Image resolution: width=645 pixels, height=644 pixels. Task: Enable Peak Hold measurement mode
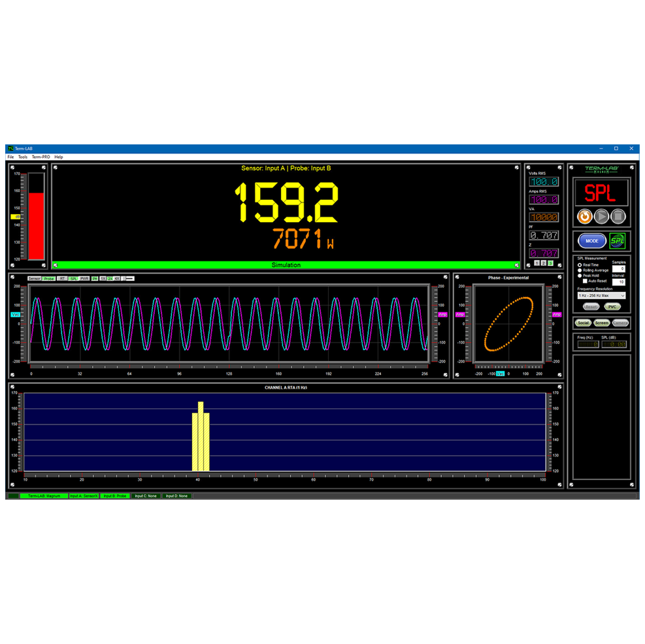pyautogui.click(x=580, y=276)
